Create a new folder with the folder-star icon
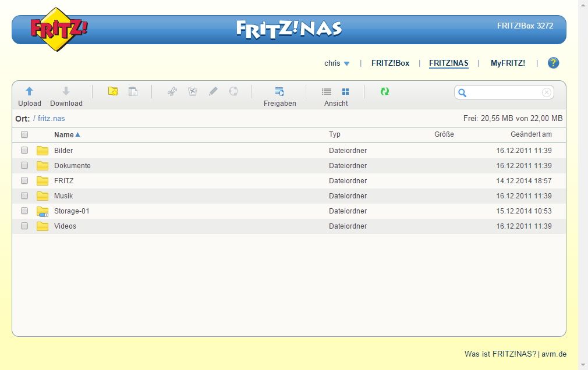This screenshot has width=588, height=370. pos(113,91)
